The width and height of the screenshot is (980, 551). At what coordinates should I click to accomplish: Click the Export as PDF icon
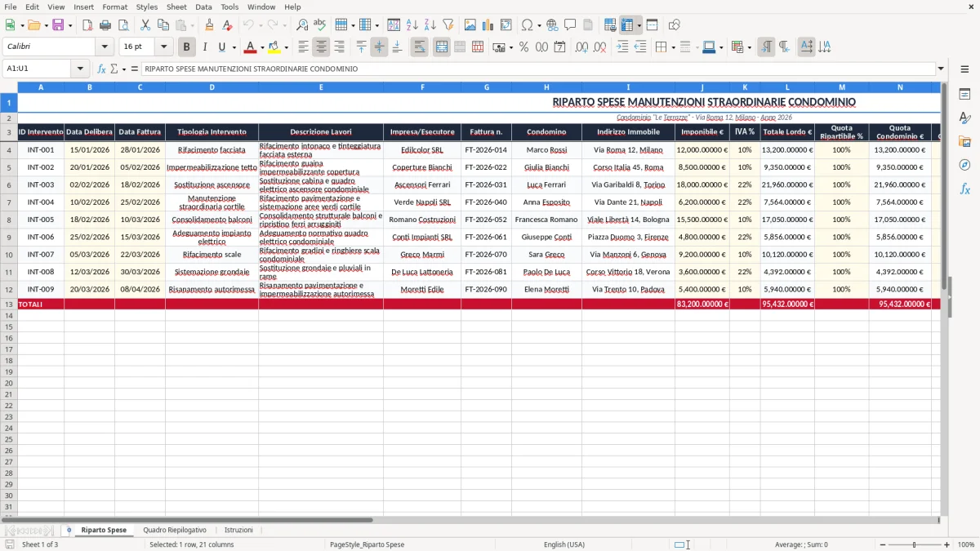click(87, 25)
